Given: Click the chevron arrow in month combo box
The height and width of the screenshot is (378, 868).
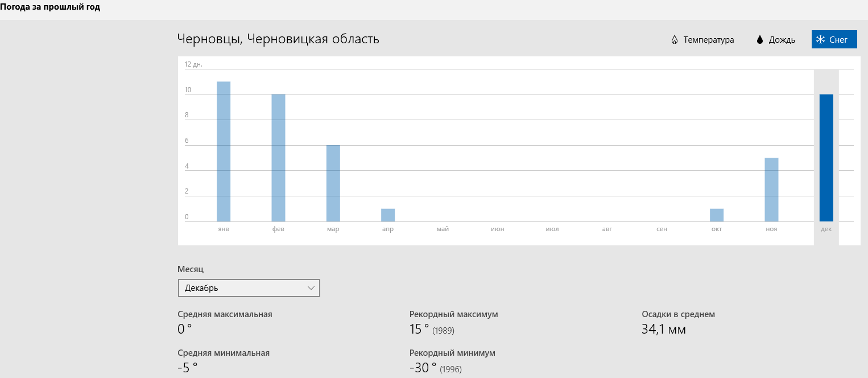Looking at the screenshot, I should (x=311, y=288).
